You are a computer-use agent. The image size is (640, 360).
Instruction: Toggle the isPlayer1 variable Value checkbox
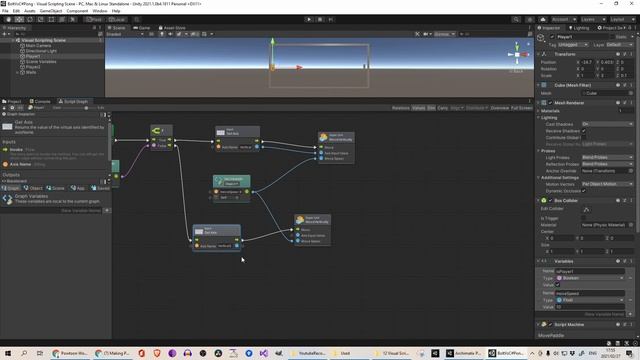[558, 285]
